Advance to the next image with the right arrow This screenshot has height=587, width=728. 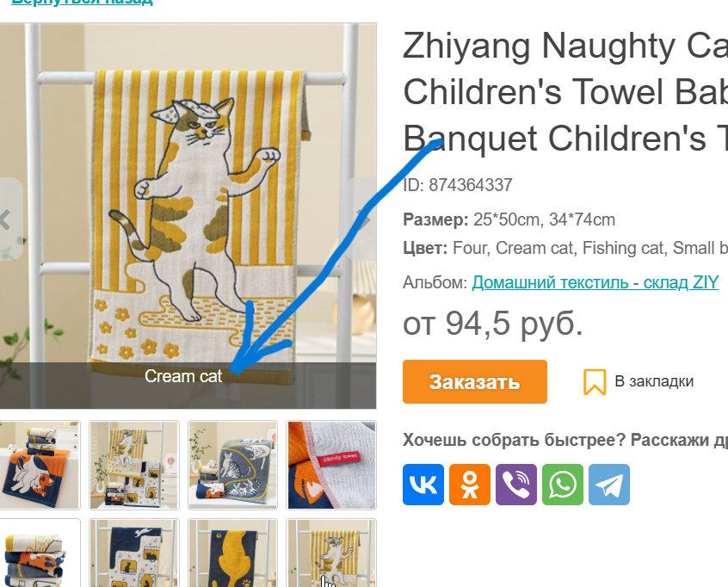click(x=363, y=219)
